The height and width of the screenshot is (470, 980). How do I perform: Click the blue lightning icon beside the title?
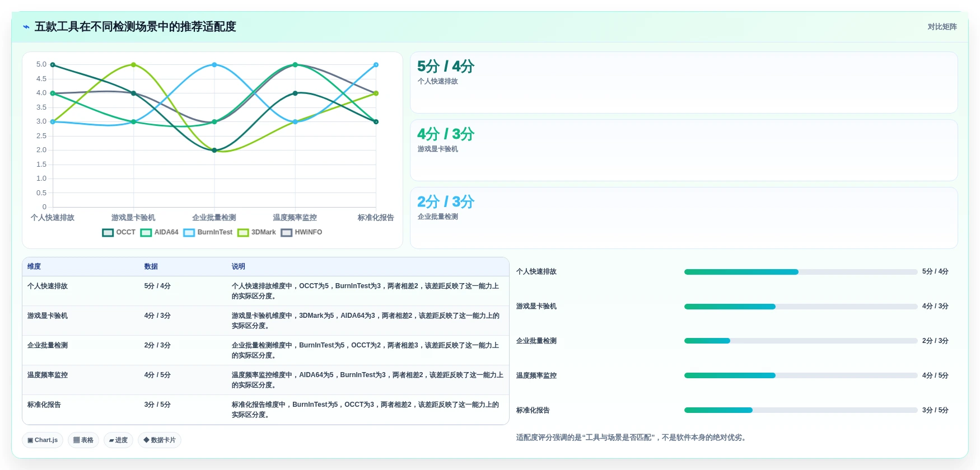tap(26, 27)
